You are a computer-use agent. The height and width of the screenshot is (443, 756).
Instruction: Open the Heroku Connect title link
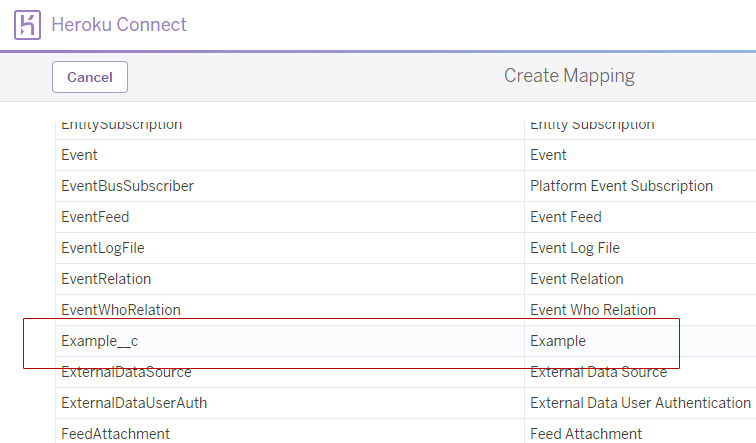click(x=119, y=25)
